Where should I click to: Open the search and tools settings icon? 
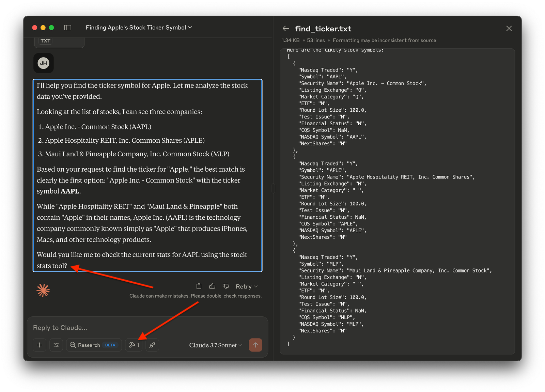(56, 345)
